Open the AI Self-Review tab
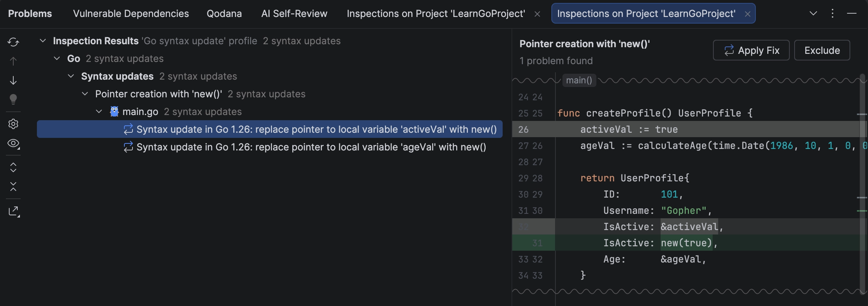 coord(294,14)
